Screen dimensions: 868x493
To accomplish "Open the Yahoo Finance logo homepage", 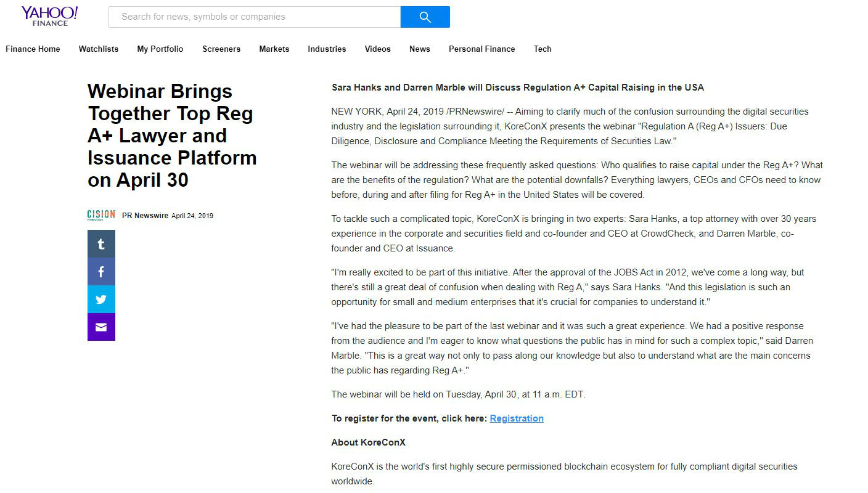I will point(49,16).
